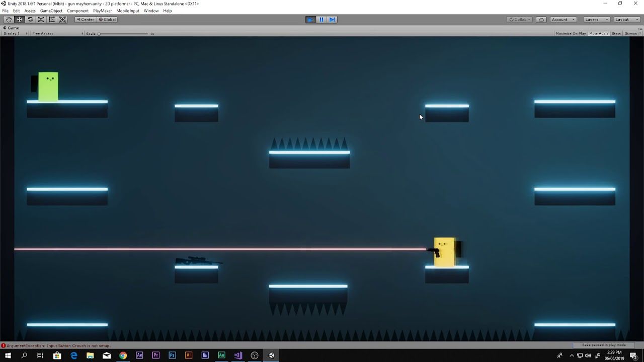
Task: Open the GameObject menu
Action: [x=51, y=11]
